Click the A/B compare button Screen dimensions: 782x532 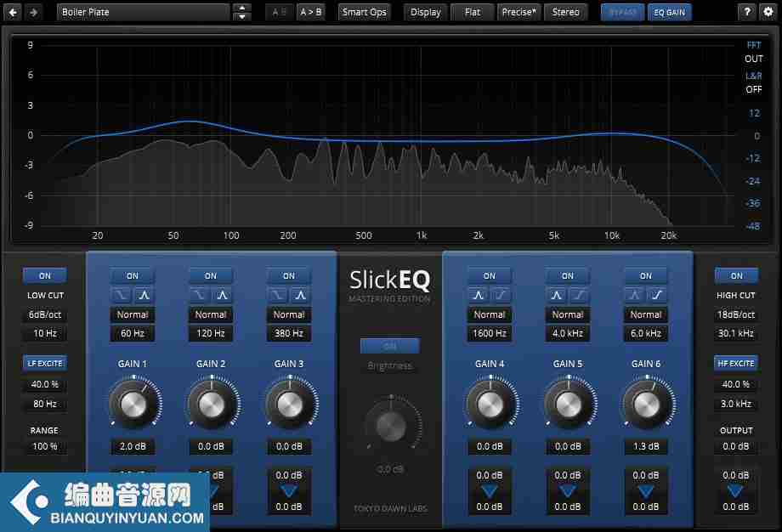pyautogui.click(x=280, y=12)
